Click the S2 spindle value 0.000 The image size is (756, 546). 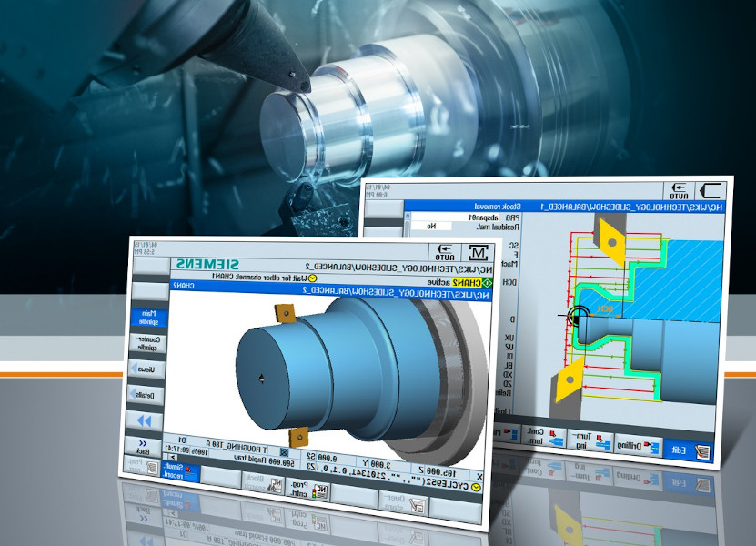328,459
